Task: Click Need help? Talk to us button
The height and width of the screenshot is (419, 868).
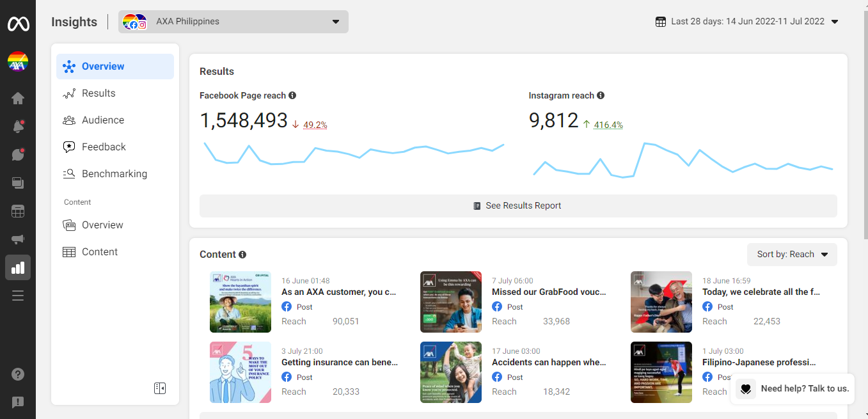Action: [793, 389]
